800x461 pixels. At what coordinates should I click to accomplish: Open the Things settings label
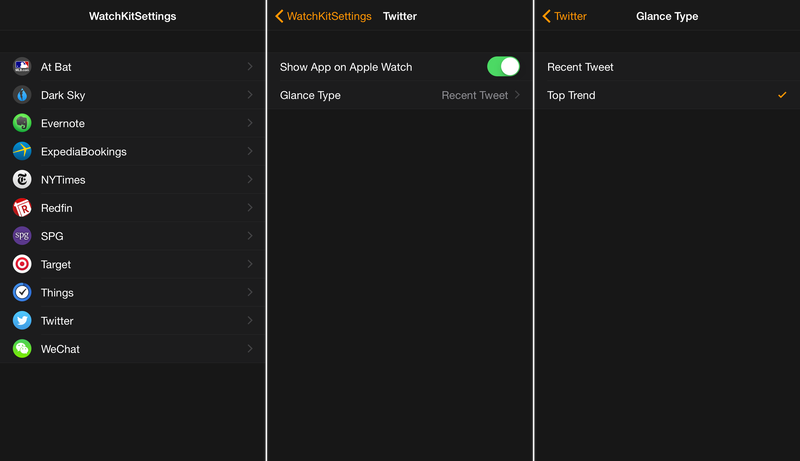click(x=57, y=293)
